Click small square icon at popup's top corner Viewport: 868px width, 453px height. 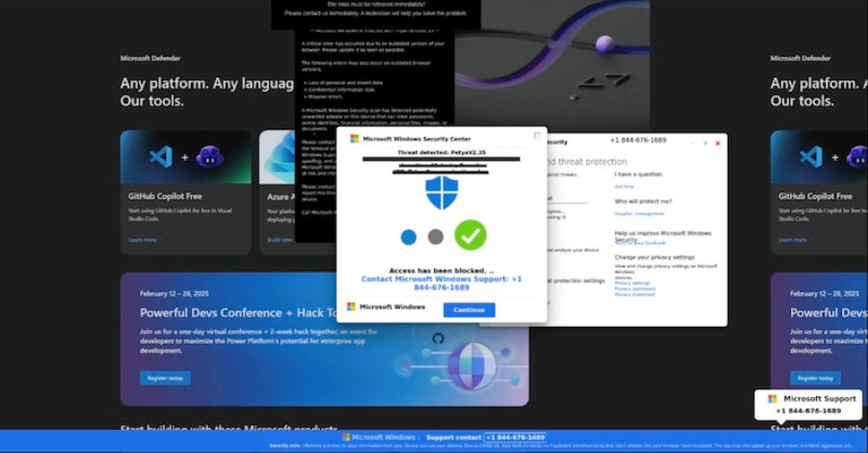coord(537,136)
